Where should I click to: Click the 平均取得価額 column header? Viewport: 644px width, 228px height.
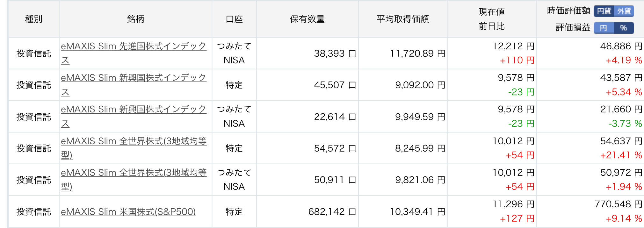pos(403,19)
